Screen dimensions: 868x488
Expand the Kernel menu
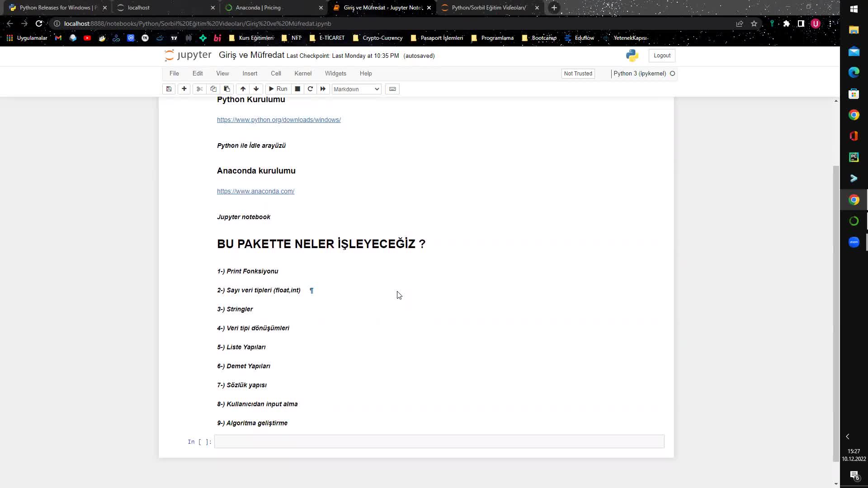[303, 73]
